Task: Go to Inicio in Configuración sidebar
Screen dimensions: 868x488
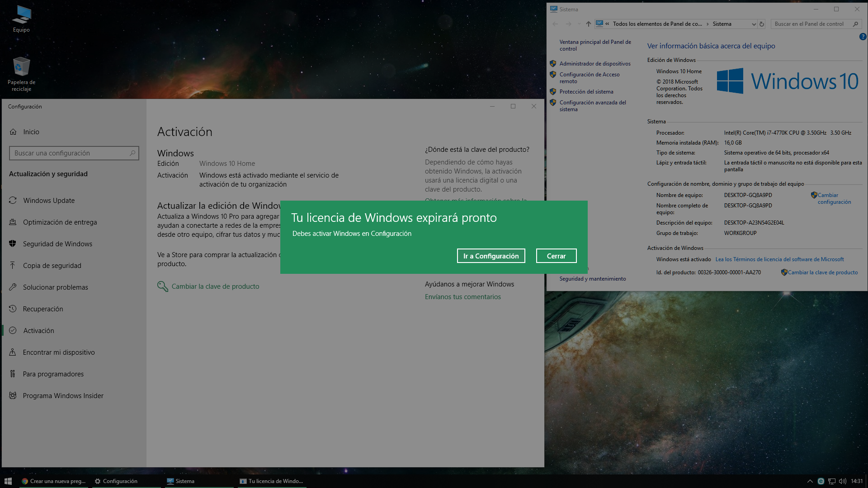Action: (x=31, y=132)
